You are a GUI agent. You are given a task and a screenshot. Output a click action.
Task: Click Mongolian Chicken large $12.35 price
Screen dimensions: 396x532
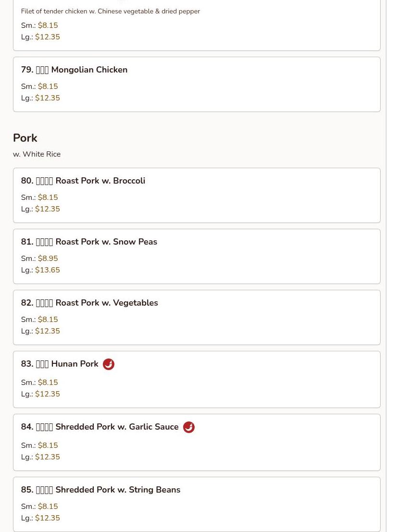pos(48,98)
